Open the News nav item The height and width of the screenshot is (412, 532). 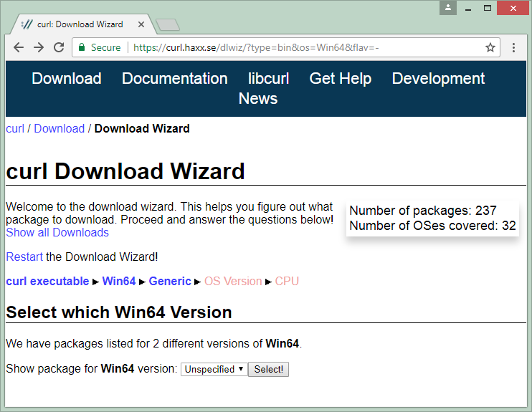pos(258,98)
